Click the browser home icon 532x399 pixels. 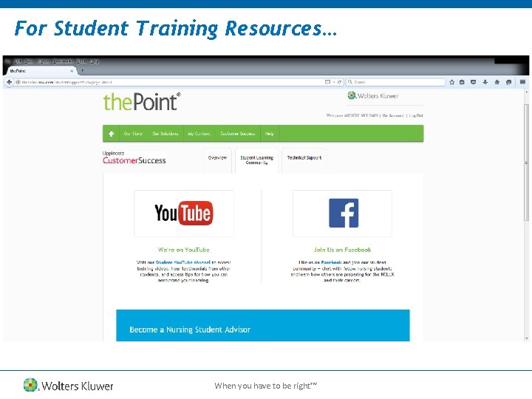[x=497, y=82]
